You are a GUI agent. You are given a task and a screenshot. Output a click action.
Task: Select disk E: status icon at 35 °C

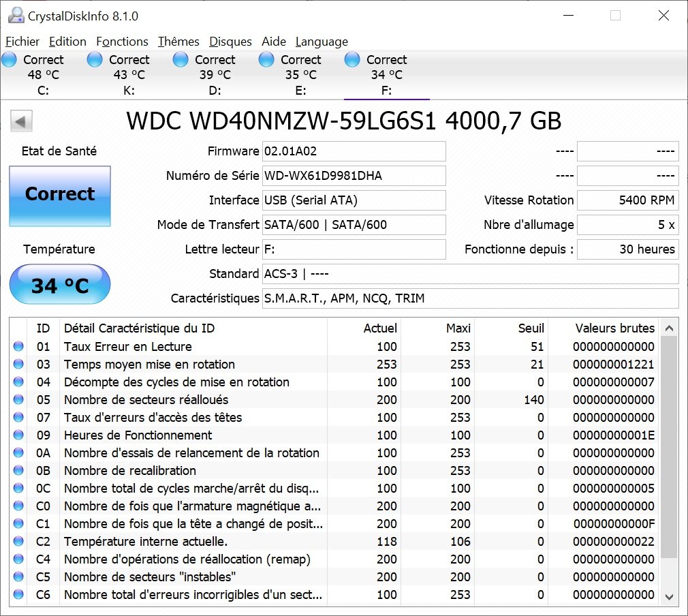click(x=266, y=60)
